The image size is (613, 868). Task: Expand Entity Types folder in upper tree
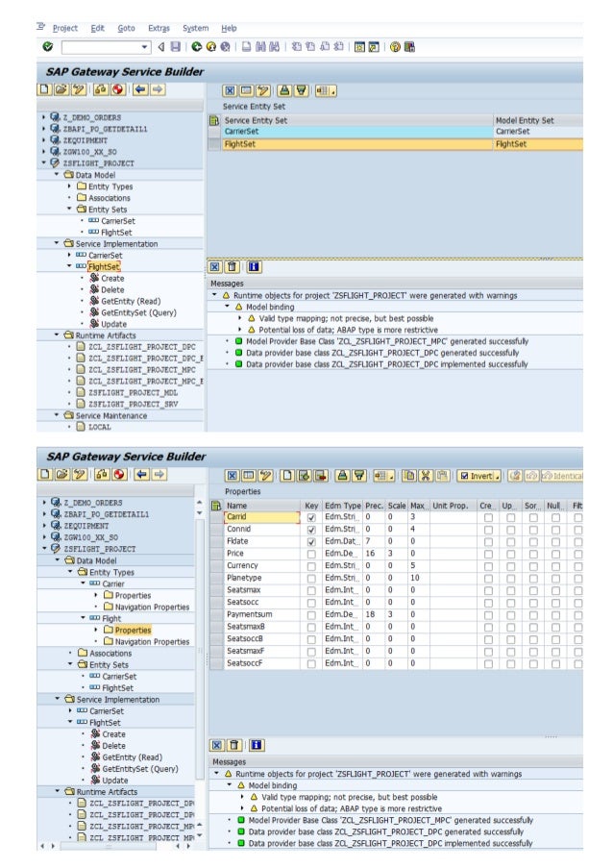69,186
